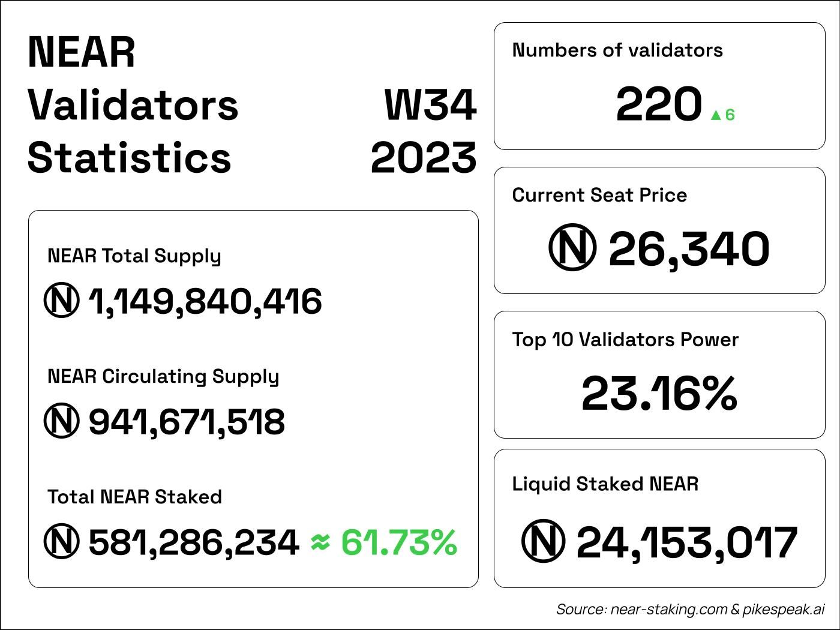Select the circulating supply figure 941,671,518
The width and height of the screenshot is (840, 630).
pyautogui.click(x=187, y=422)
